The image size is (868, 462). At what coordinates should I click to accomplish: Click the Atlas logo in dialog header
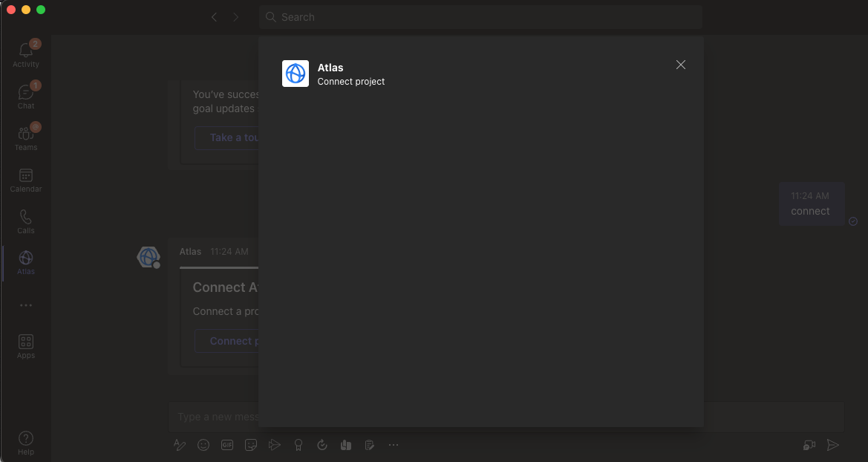pos(296,74)
